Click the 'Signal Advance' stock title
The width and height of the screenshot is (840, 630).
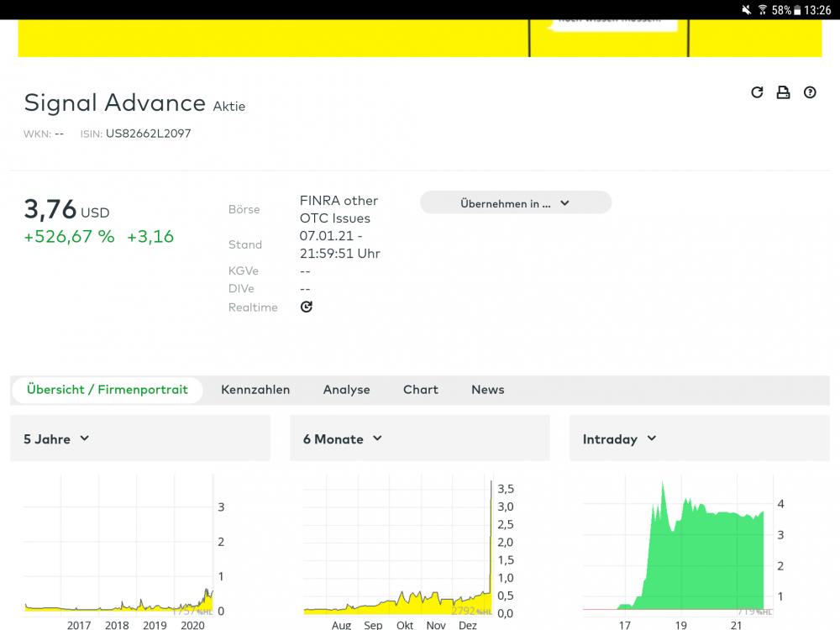coord(114,102)
